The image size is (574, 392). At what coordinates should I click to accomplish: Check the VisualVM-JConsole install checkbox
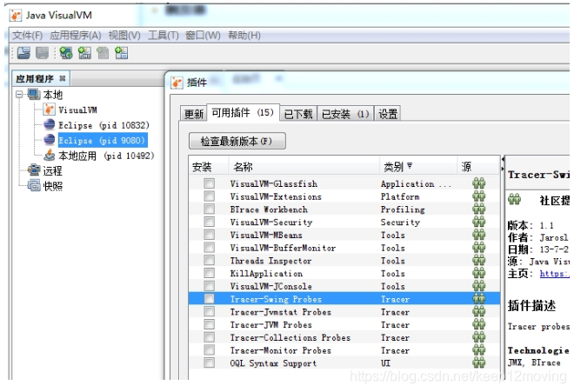coord(210,286)
